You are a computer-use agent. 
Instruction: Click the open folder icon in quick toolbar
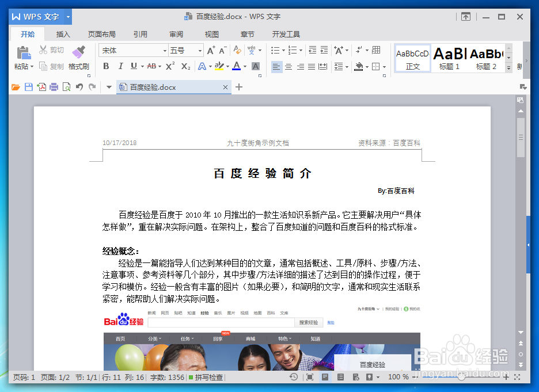coord(16,87)
